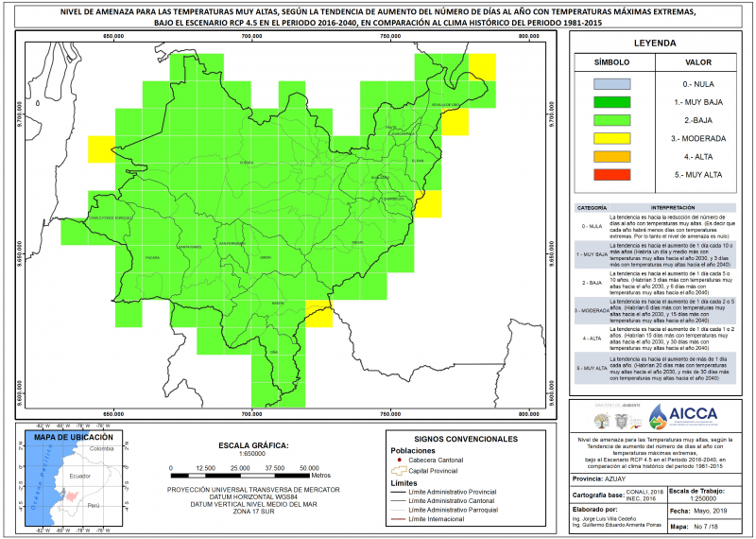
Task: Click the blue NULA legend swatch
Action: coord(611,84)
